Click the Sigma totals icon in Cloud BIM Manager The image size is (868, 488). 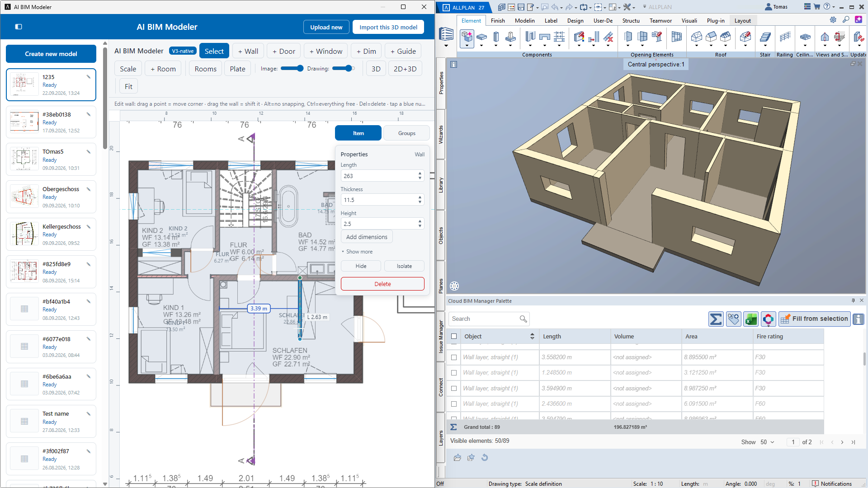pos(716,319)
